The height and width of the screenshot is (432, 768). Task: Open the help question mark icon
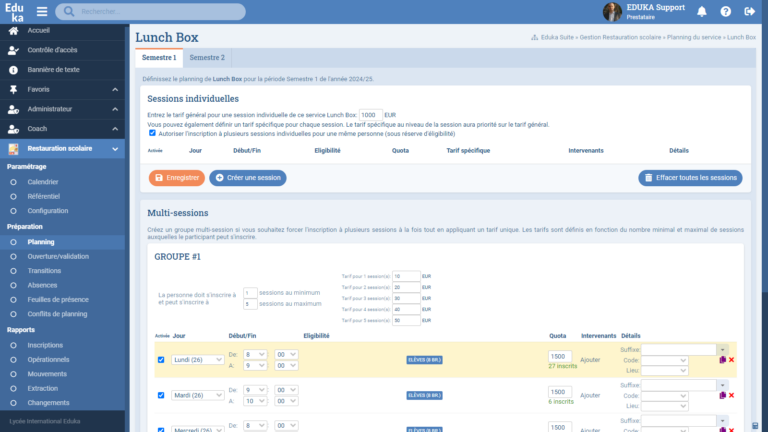click(x=725, y=11)
